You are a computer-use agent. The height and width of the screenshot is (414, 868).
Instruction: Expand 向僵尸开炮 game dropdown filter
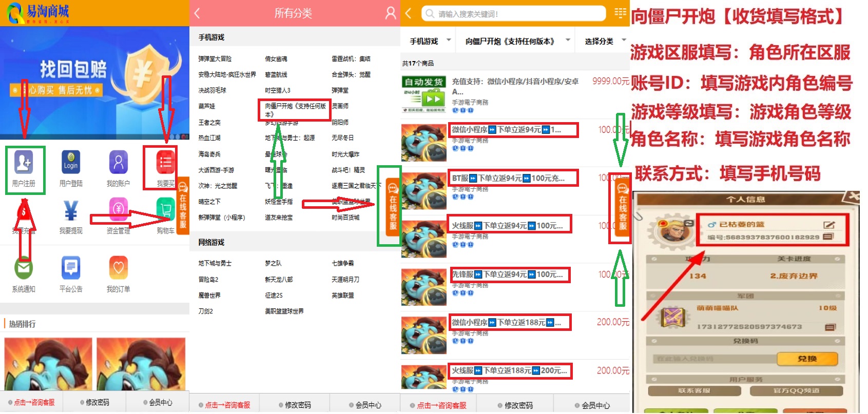click(517, 41)
